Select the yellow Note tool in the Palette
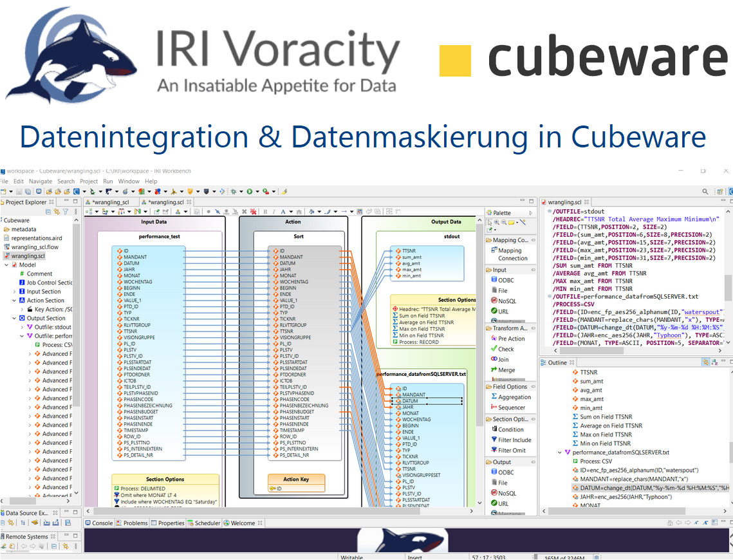733x560 pixels. click(512, 223)
